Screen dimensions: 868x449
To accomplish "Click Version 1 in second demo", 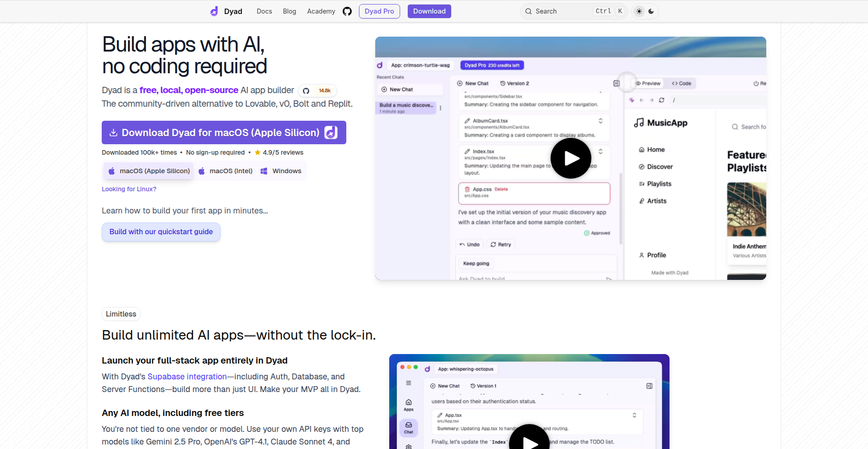I will coord(483,386).
